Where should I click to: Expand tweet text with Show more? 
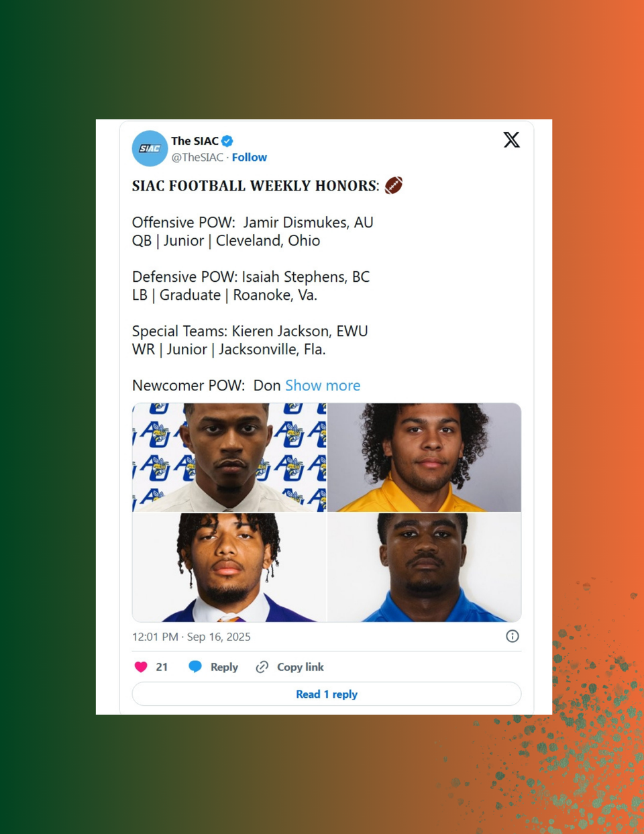tap(323, 385)
